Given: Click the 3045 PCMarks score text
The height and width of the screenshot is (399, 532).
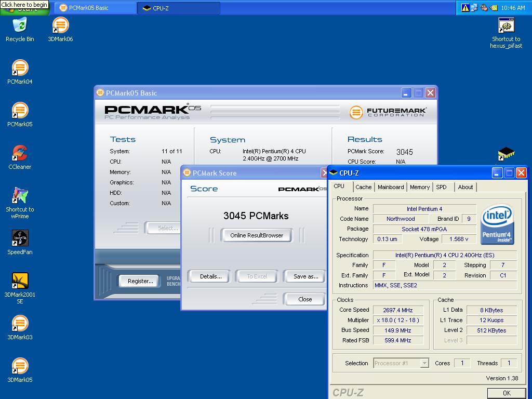Looking at the screenshot, I should coord(256,216).
